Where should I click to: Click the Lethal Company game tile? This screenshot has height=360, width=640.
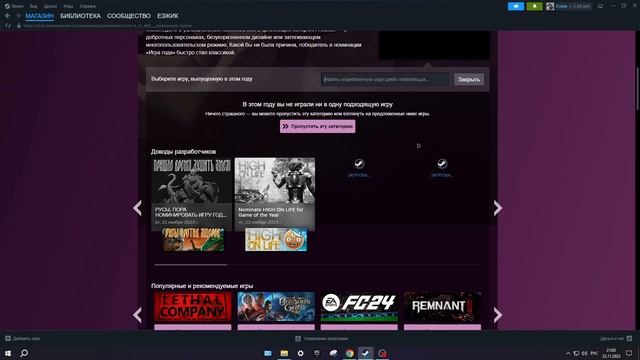click(x=193, y=307)
